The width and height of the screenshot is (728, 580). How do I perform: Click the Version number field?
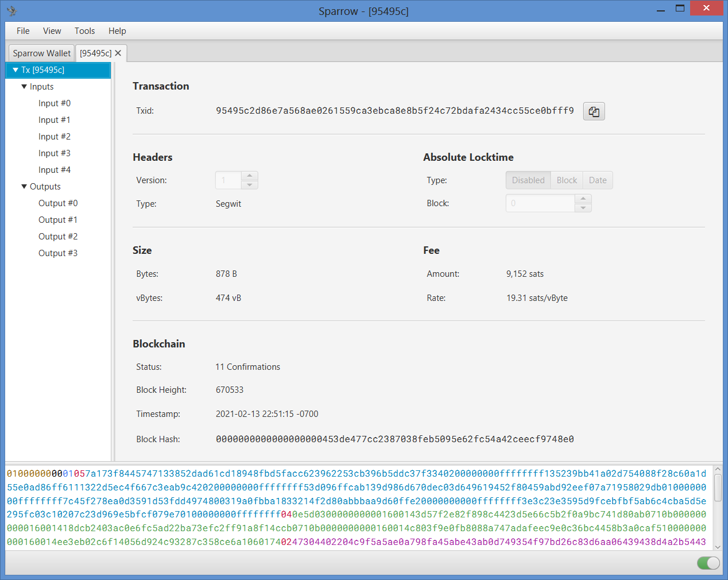tap(228, 180)
